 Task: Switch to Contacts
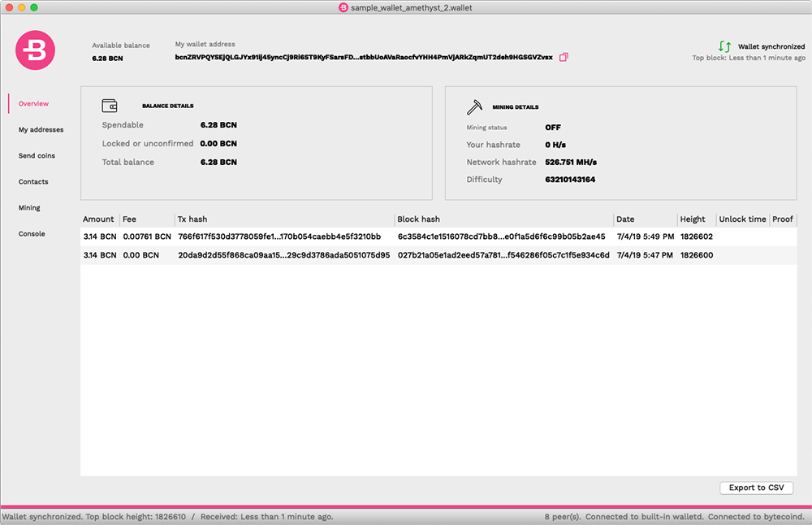(33, 181)
